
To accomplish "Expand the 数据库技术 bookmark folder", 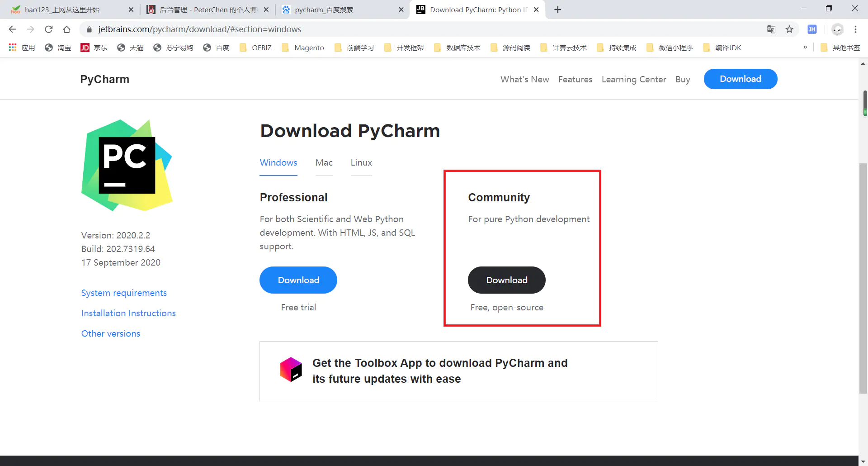I will coord(457,48).
